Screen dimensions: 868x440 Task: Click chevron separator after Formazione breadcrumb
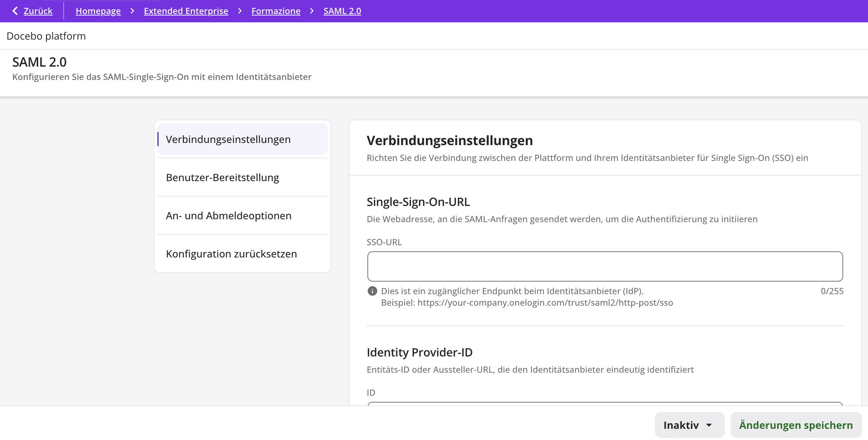(312, 11)
